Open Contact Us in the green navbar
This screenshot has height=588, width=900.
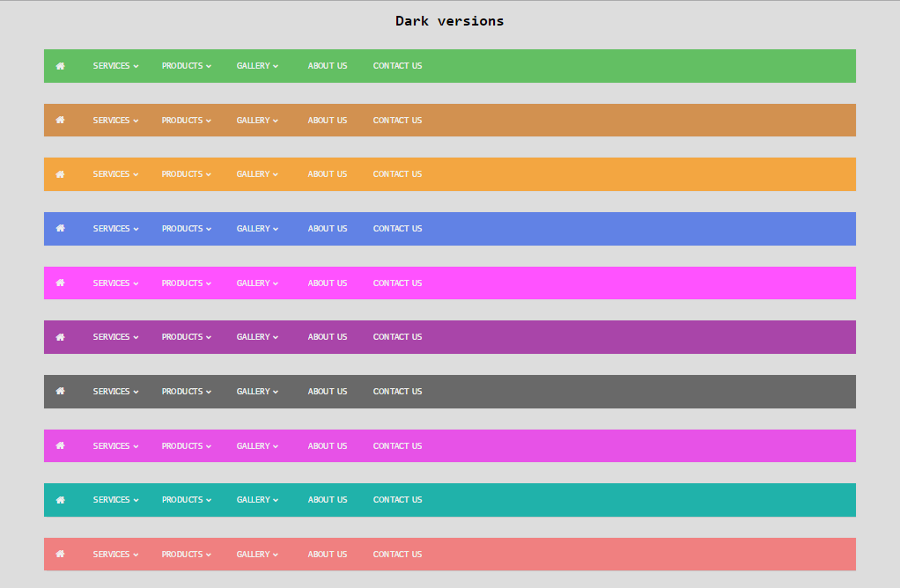pyautogui.click(x=397, y=66)
